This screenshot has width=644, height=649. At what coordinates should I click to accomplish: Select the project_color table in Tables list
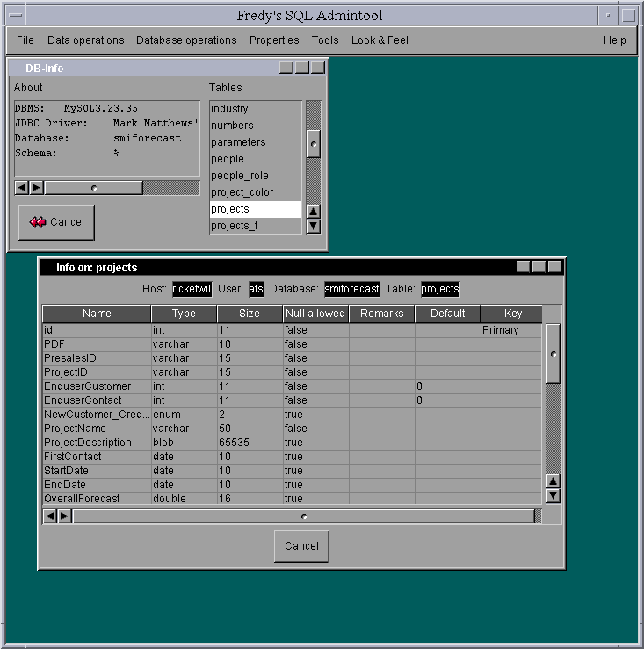coord(256,192)
